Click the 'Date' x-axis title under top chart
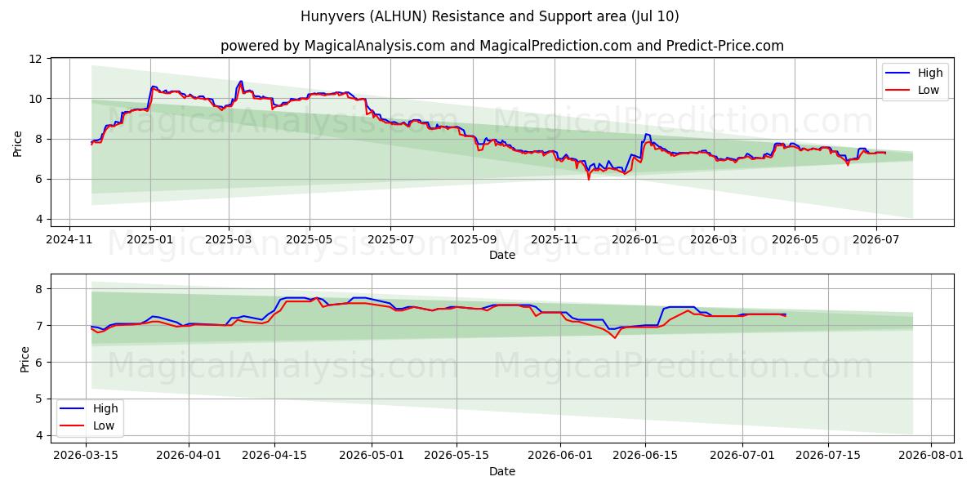Image resolution: width=980 pixels, height=490 pixels. 502,255
